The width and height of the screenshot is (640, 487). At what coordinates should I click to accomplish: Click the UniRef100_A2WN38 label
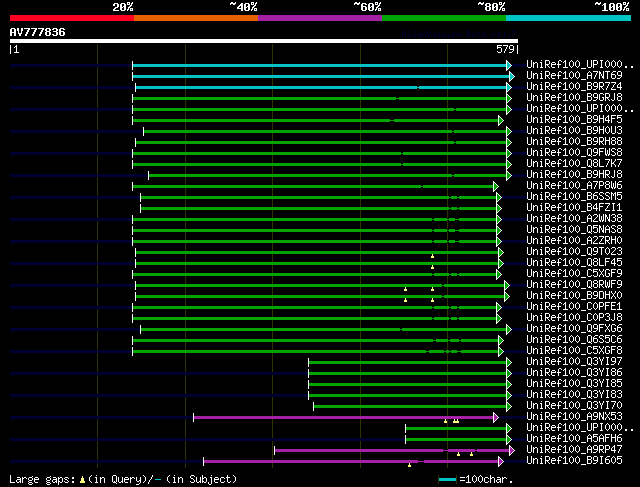click(574, 219)
